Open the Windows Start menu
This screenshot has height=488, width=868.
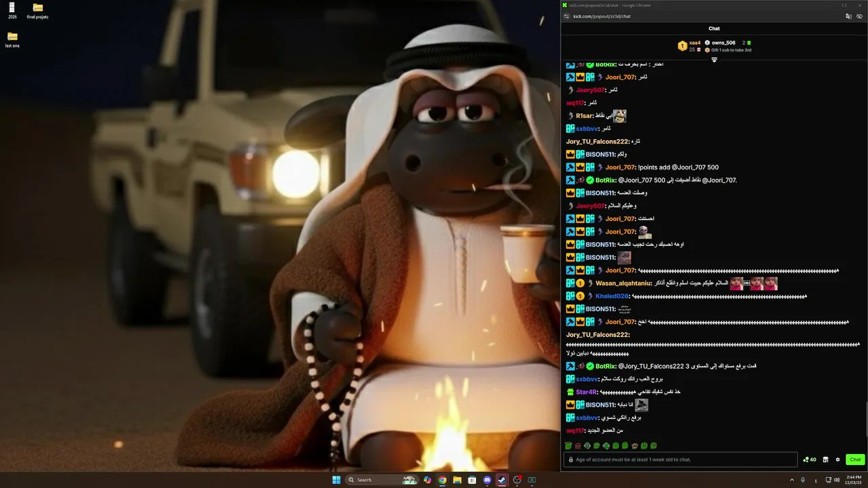336,480
